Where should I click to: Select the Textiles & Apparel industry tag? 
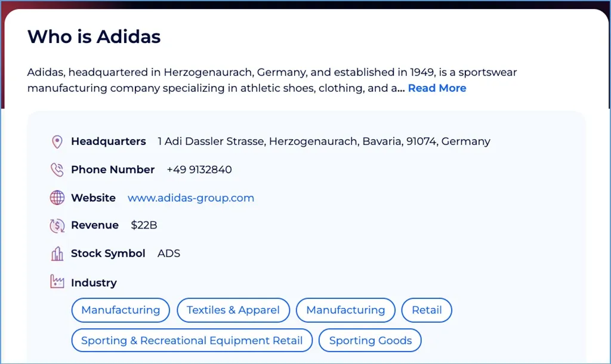coord(233,310)
